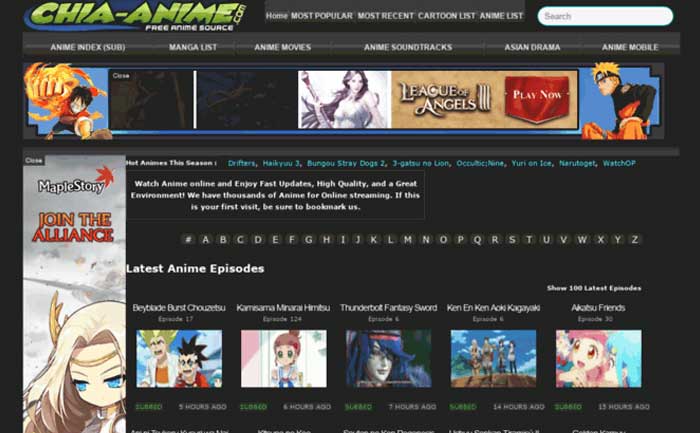The image size is (700, 433).
Task: Select letter T in alphabet index
Action: 529,239
